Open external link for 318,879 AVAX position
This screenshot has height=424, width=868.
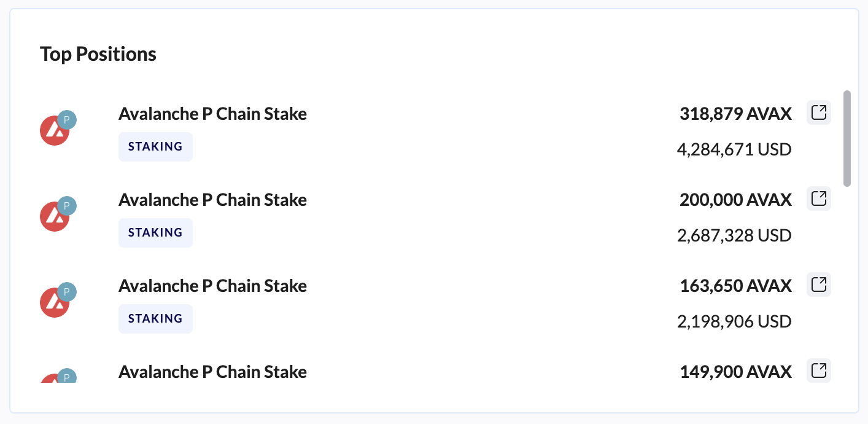tap(818, 112)
